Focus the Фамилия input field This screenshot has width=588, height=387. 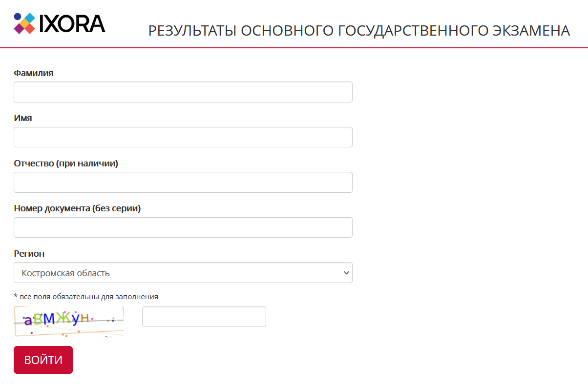(x=183, y=92)
